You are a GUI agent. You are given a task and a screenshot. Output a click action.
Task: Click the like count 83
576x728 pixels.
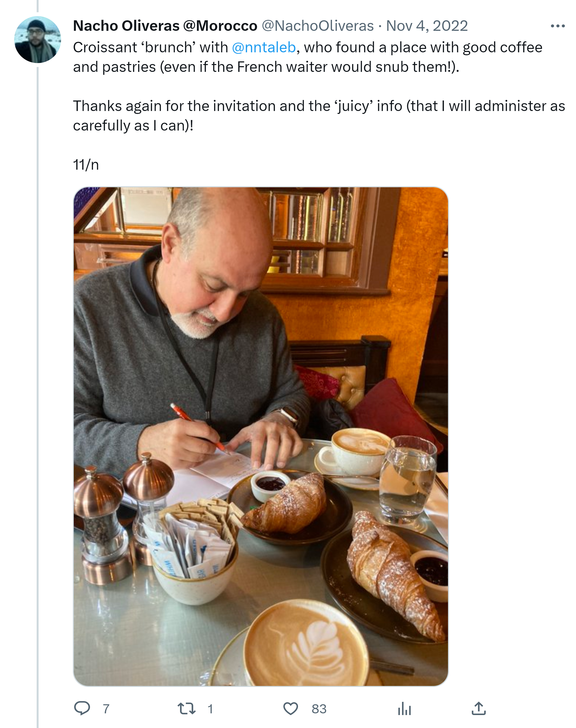coord(319,708)
